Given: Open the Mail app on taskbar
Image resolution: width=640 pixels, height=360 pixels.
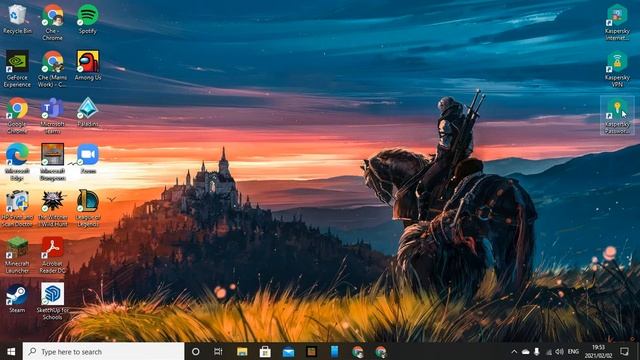Looking at the screenshot, I should tap(289, 351).
